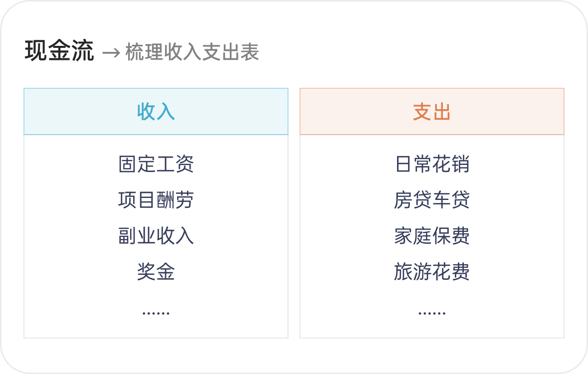This screenshot has height=374, width=588.
Task: Click the 现金流 title text
Action: click(x=59, y=51)
